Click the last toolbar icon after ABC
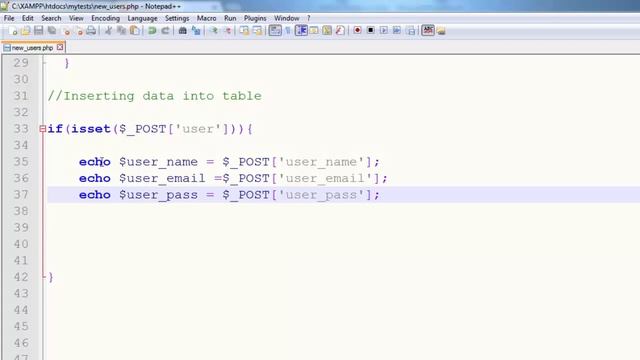Image resolution: width=640 pixels, height=360 pixels. tap(441, 31)
